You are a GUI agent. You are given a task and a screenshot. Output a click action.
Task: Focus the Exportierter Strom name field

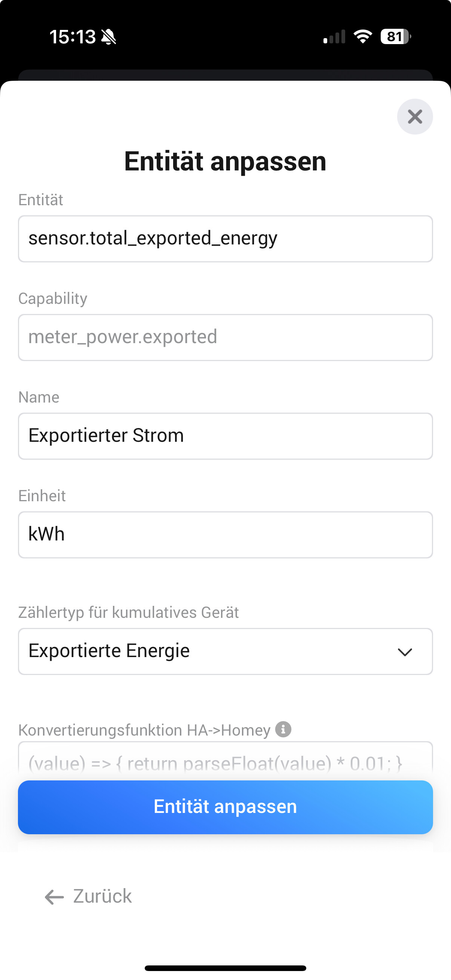pyautogui.click(x=225, y=435)
